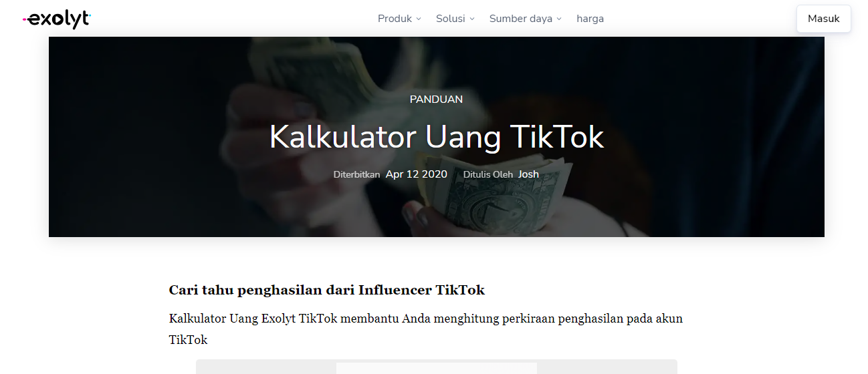Image resolution: width=868 pixels, height=374 pixels.
Task: Click the Exolyt logo
Action: point(56,19)
